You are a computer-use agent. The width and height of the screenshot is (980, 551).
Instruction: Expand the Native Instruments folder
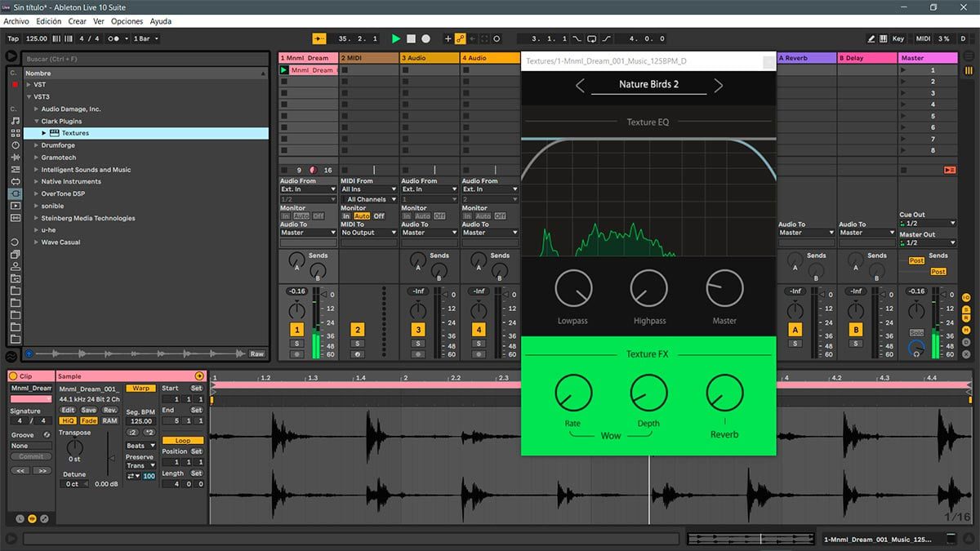click(x=37, y=181)
